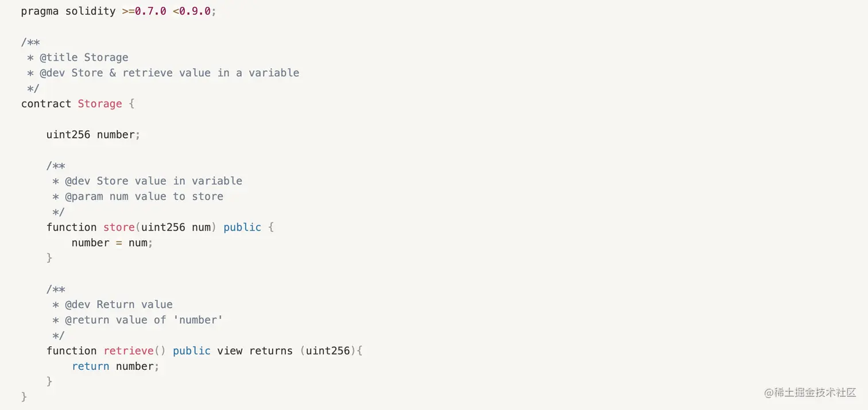Click the @title Storage comment line
This screenshot has width=868, height=410.
(x=84, y=57)
